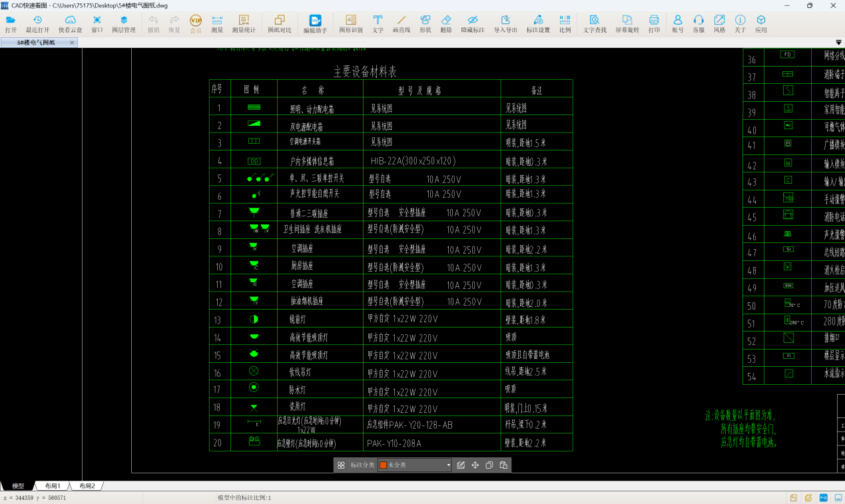Change the 风格 interface style

coord(719,24)
